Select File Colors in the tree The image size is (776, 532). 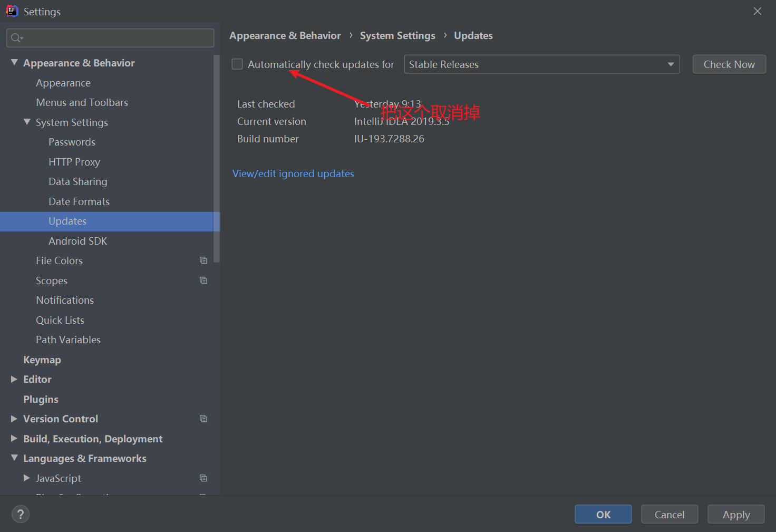(x=59, y=260)
